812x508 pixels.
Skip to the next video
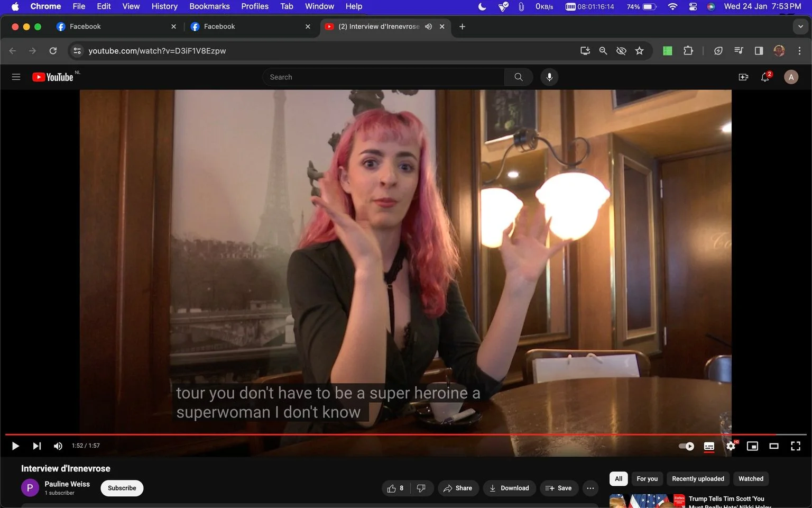point(36,446)
